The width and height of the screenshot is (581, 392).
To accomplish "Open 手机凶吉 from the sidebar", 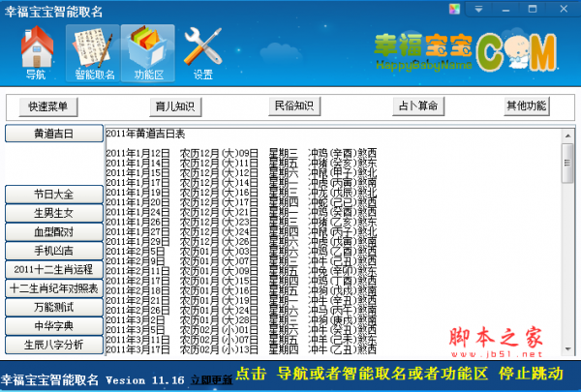I will point(54,251).
